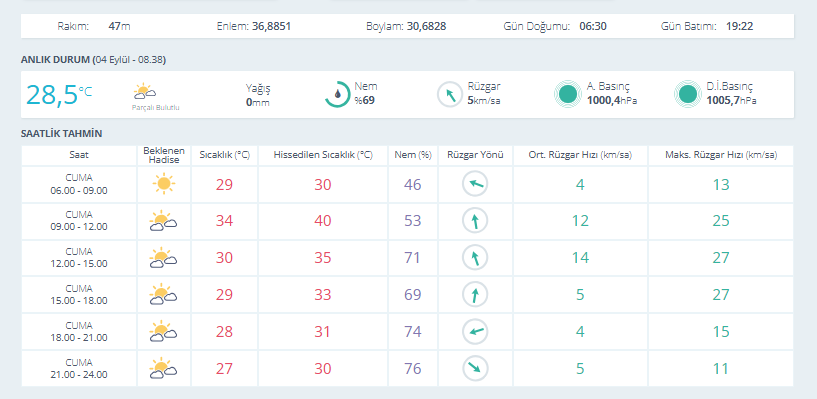
Task: Click the Hissedilen Sıcaklık (°C) column header
Action: pyautogui.click(x=323, y=155)
